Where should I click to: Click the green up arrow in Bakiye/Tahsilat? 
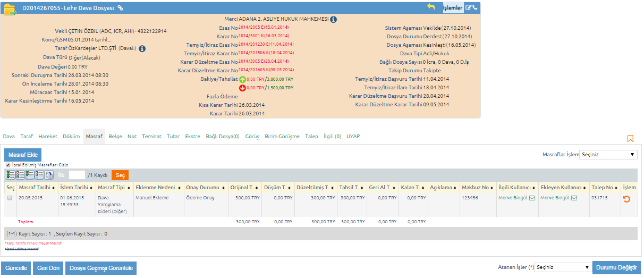pos(242,79)
